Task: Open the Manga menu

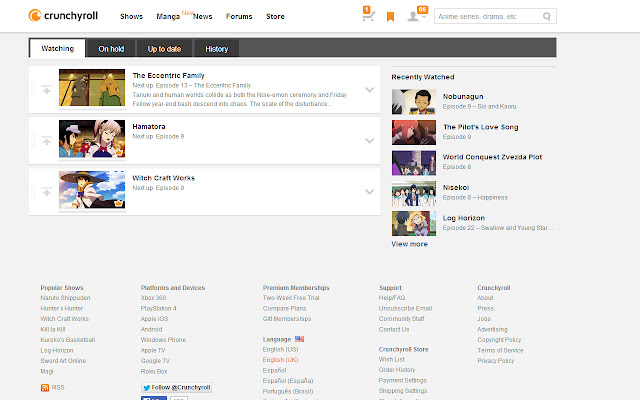Action: pyautogui.click(x=168, y=16)
